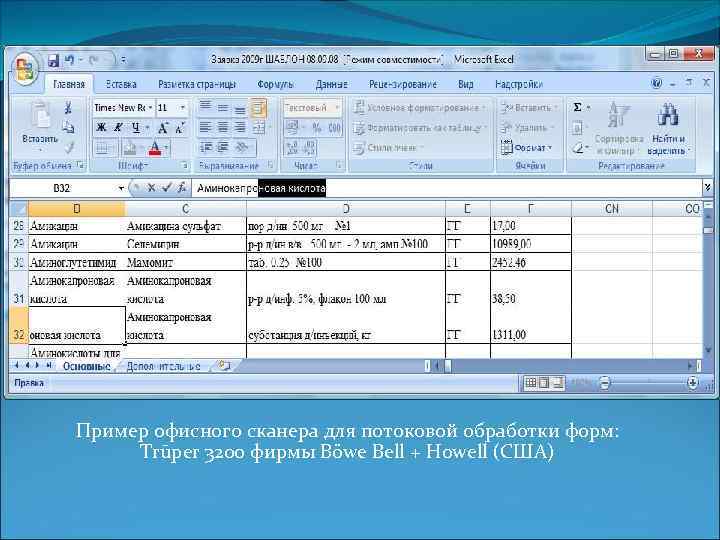Apply comma style with the 000 button
The height and width of the screenshot is (540, 720).
pyautogui.click(x=334, y=127)
